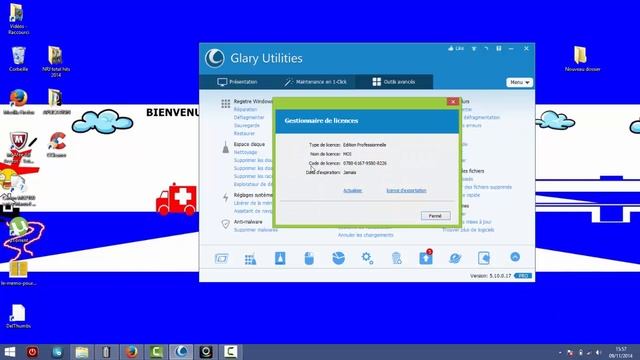Switch to the Outils avancés tab
The height and width of the screenshot is (360, 640).
(x=394, y=82)
